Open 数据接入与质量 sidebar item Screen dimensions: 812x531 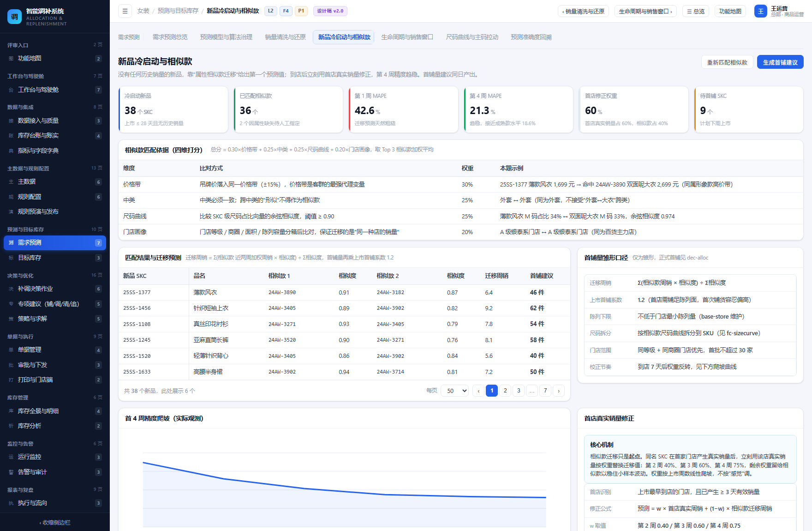[55, 121]
